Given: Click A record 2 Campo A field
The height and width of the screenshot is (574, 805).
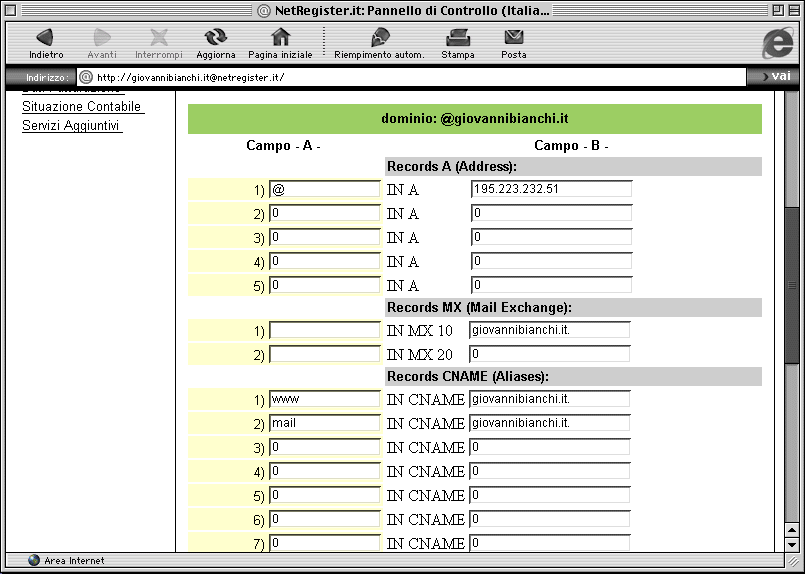Looking at the screenshot, I should [x=324, y=213].
